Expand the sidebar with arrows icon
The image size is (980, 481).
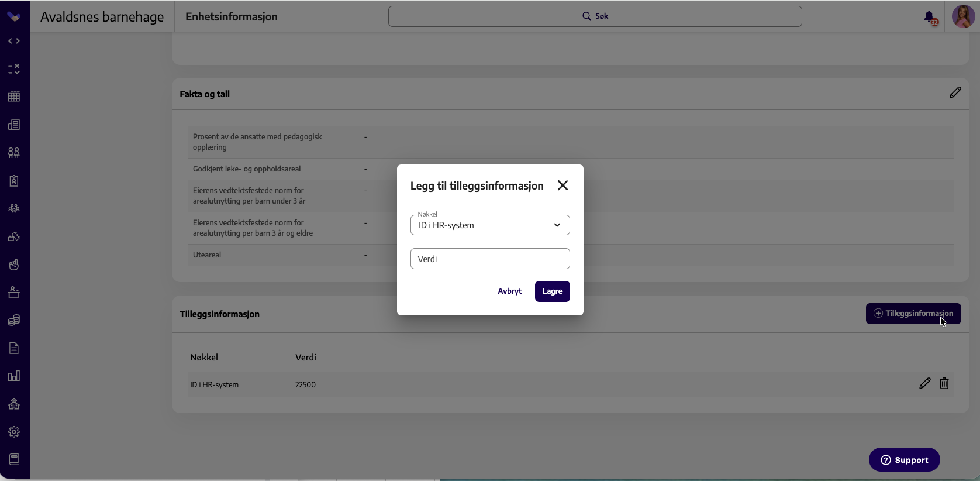14,41
